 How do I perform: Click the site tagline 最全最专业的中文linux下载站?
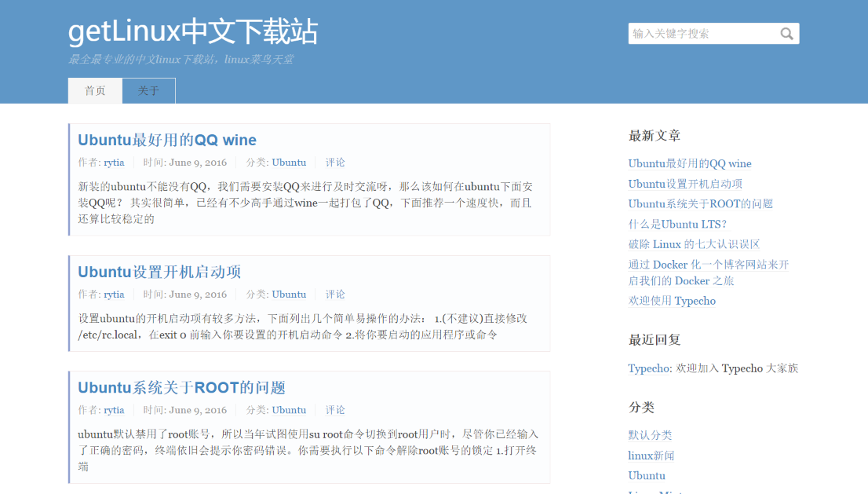point(181,59)
